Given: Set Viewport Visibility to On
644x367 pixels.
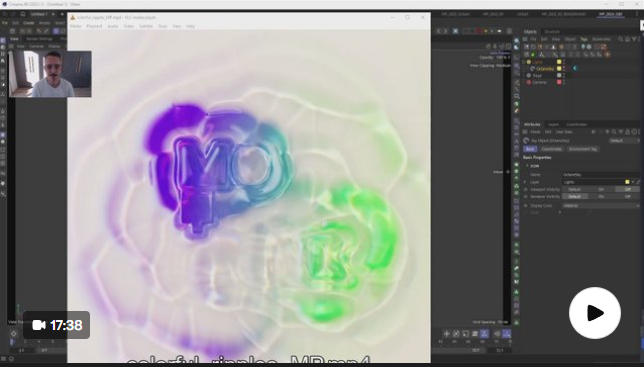Looking at the screenshot, I should [x=601, y=189].
